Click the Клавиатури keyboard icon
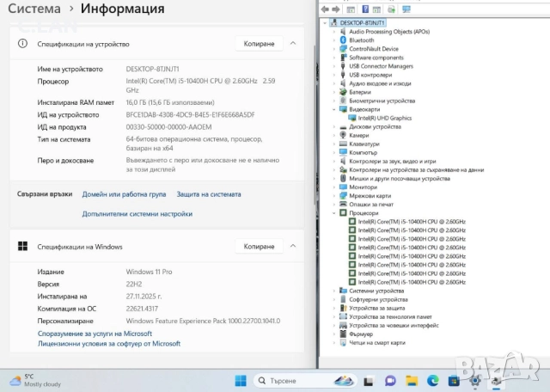The width and height of the screenshot is (550, 392). pos(343,144)
